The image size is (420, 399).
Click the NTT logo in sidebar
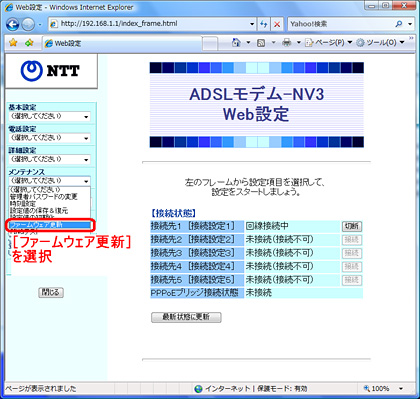pyautogui.click(x=51, y=71)
